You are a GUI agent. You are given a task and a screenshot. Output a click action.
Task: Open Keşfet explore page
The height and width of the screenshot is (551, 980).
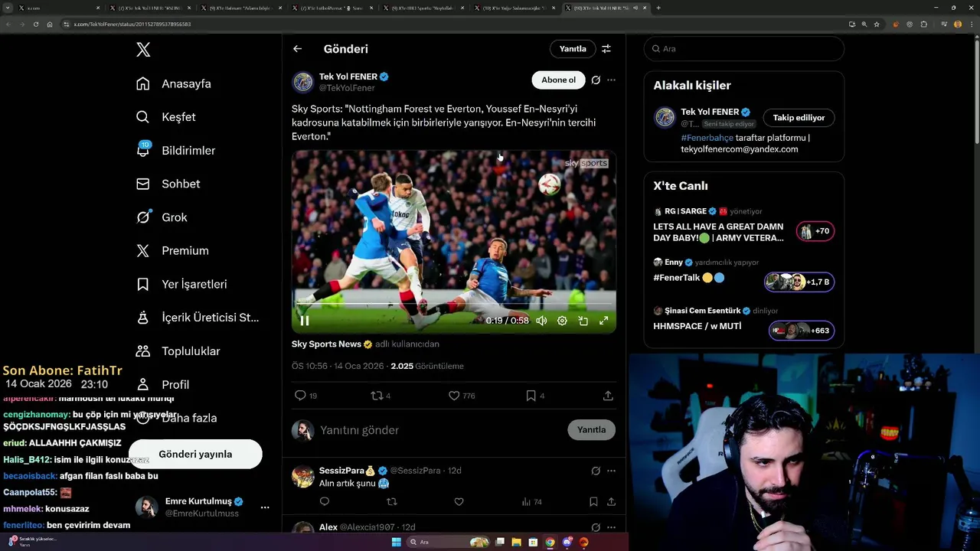click(166, 117)
